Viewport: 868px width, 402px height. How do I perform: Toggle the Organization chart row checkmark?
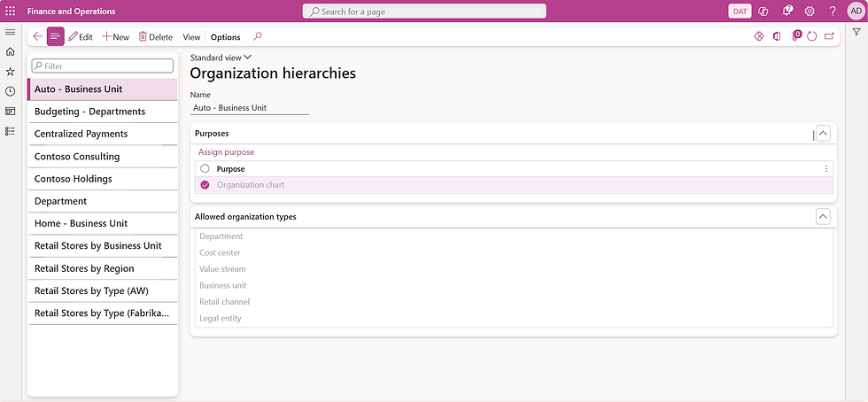click(205, 185)
